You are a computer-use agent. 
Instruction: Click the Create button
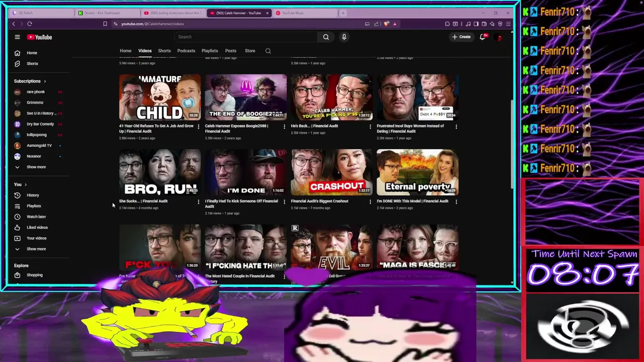click(461, 37)
